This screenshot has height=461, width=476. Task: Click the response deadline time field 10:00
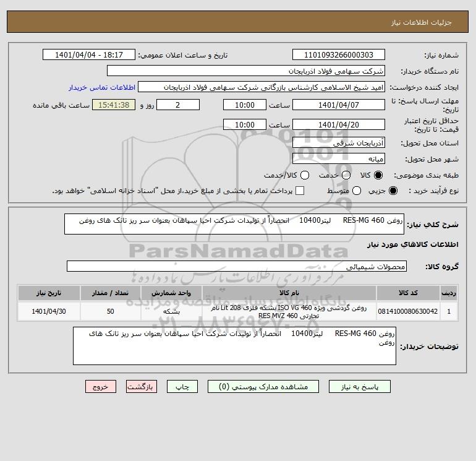[245, 105]
